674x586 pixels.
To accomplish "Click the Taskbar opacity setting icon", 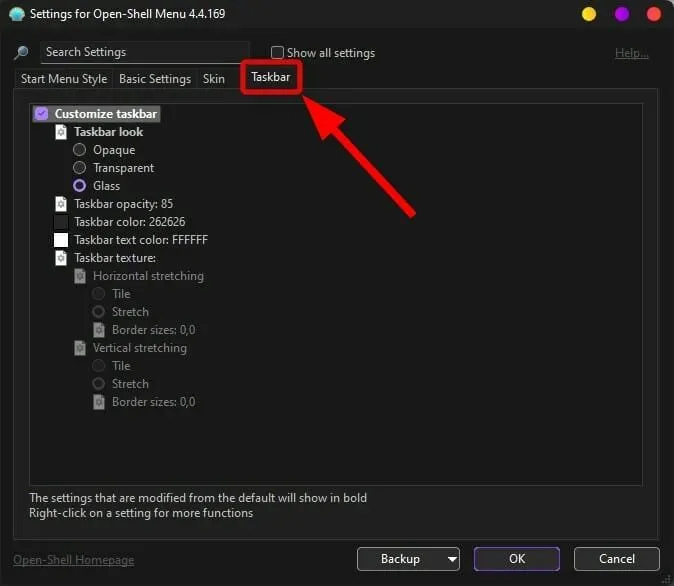I will pyautogui.click(x=61, y=204).
